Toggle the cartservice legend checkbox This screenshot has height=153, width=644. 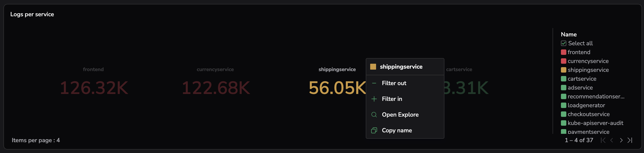point(563,79)
